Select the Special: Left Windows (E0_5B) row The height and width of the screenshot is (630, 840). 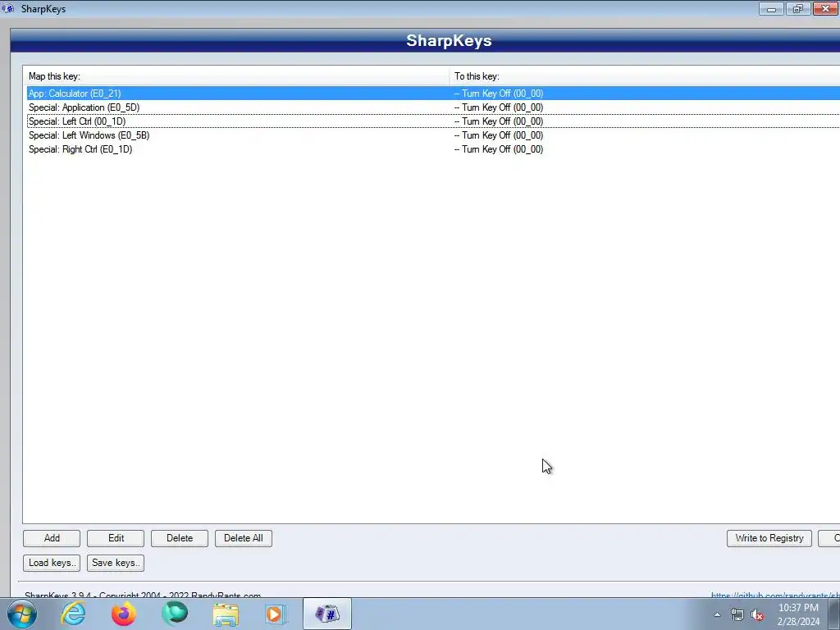[x=433, y=135]
